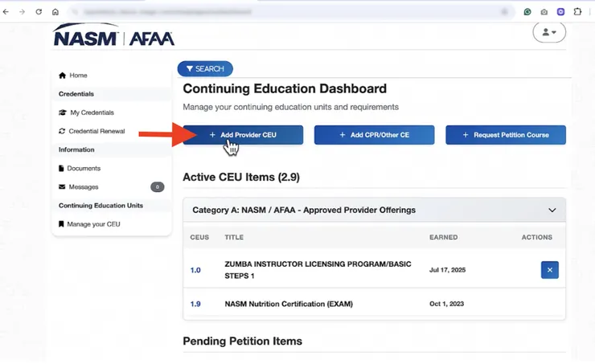The height and width of the screenshot is (364, 595).
Task: Click the Messages envelope icon
Action: point(62,187)
